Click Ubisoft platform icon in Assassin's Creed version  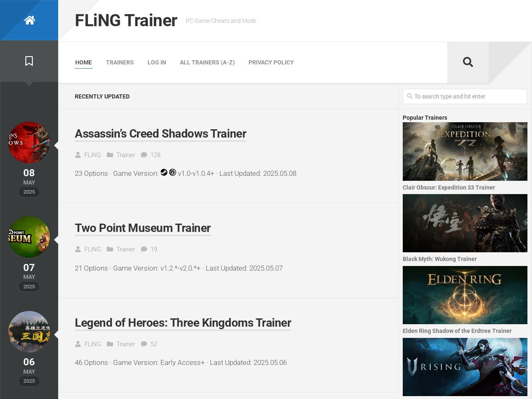pos(172,172)
